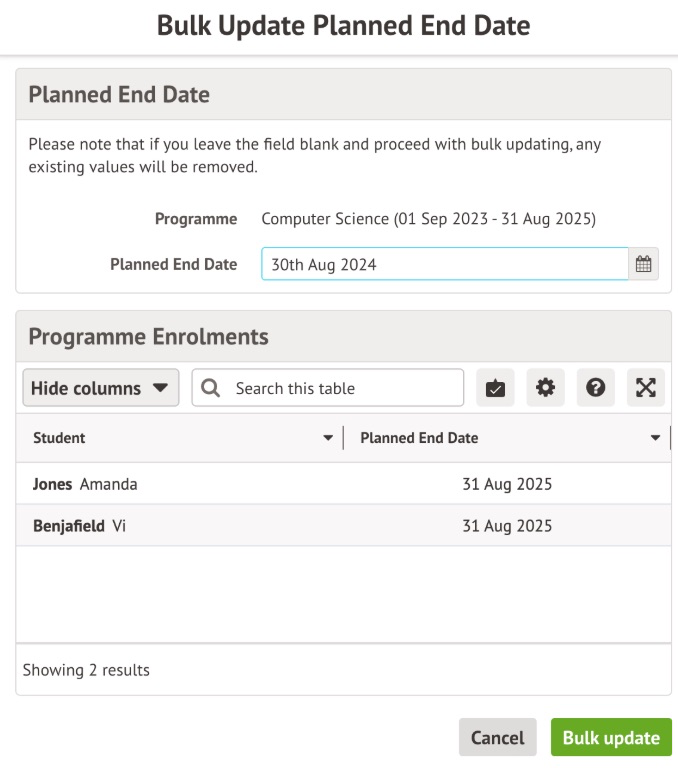Image resolution: width=678 pixels, height=768 pixels.
Task: Click the Planned End Date column header
Action: point(419,438)
